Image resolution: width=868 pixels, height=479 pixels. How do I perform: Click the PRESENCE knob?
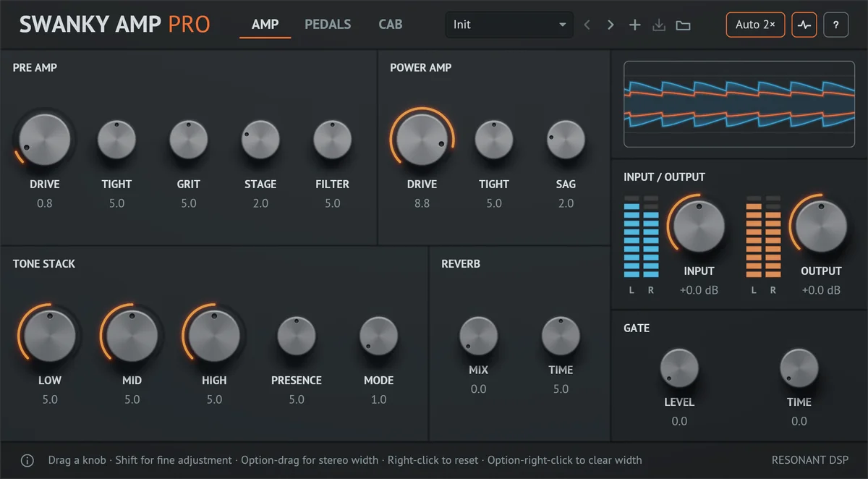point(297,336)
